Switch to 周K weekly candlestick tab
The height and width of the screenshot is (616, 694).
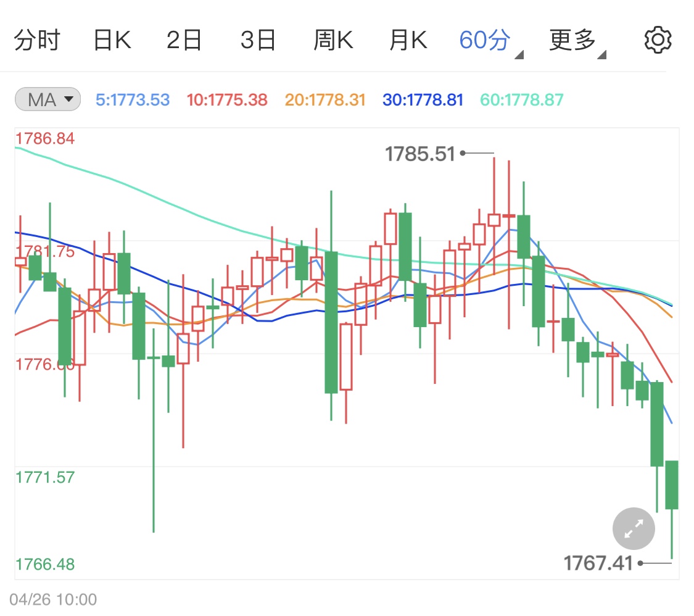coord(333,40)
